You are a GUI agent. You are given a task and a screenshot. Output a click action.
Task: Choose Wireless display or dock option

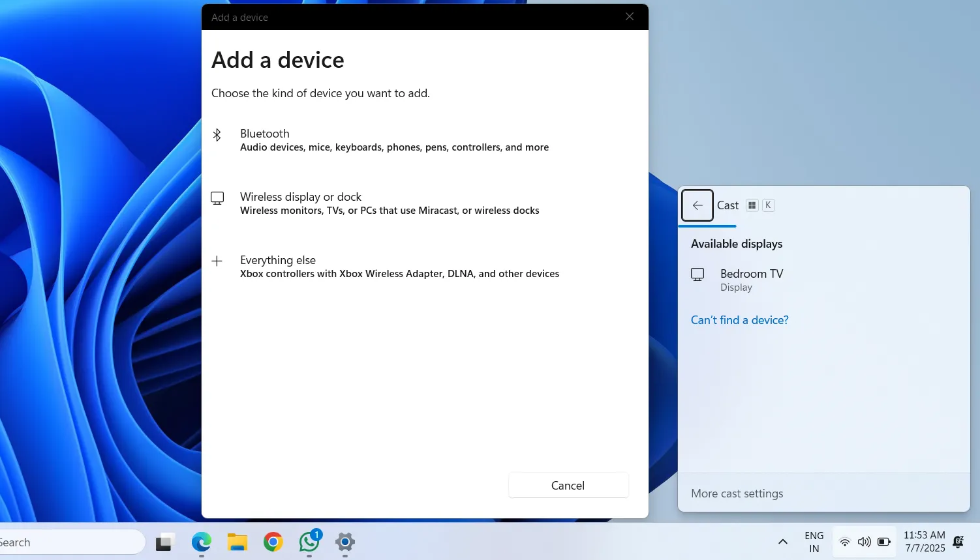[x=389, y=203]
